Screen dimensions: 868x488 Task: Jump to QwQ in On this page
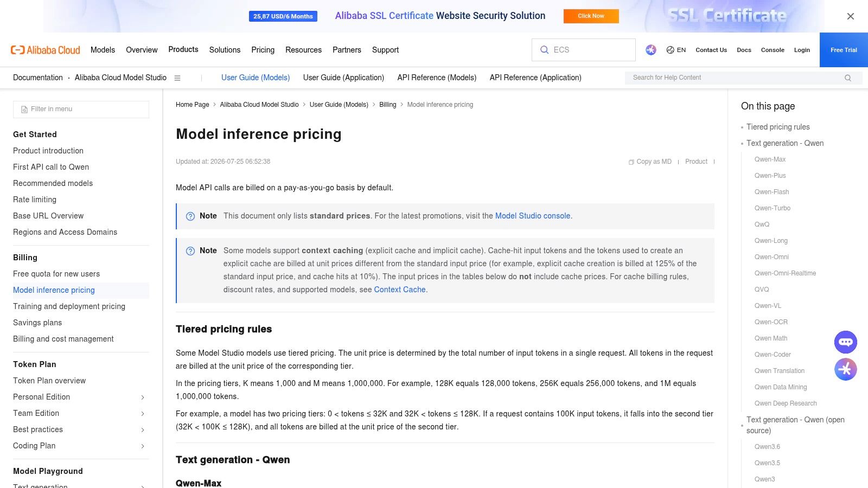pos(762,224)
